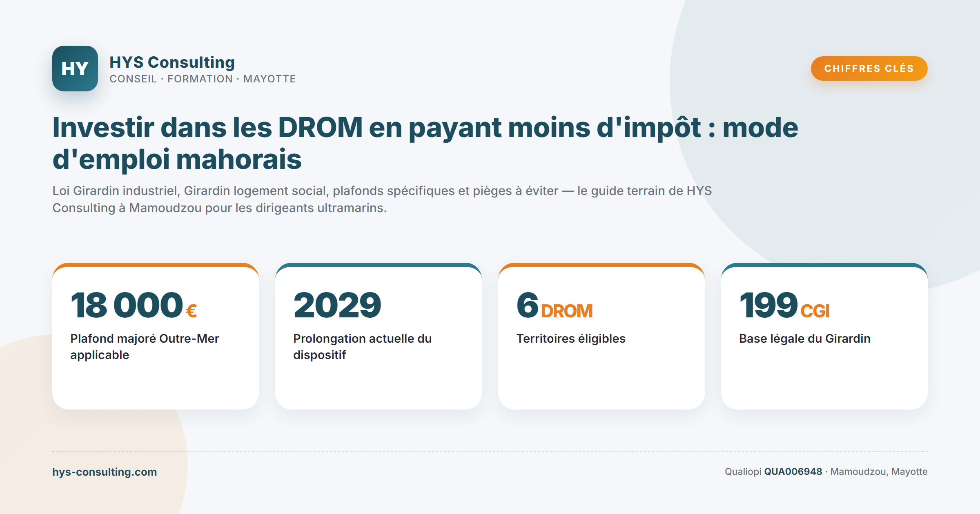Screen dimensions: 980x514
Task: Click 'Base légale du Girardin' label
Action: point(804,339)
